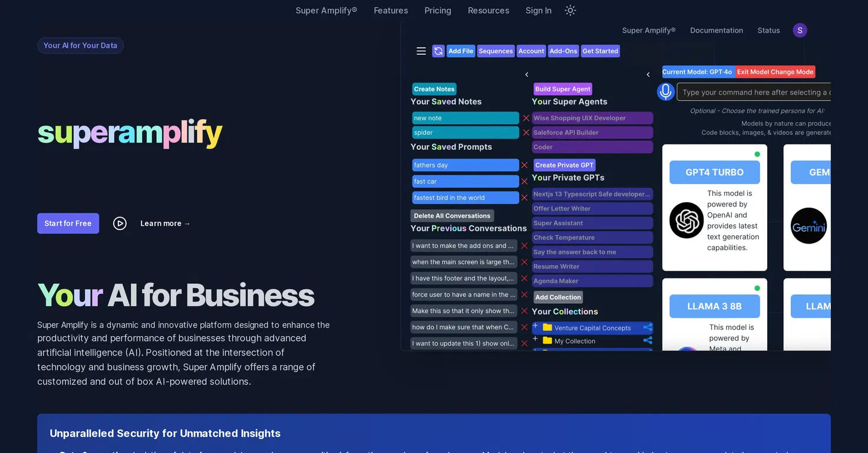
Task: Open Status link in app header
Action: point(768,31)
